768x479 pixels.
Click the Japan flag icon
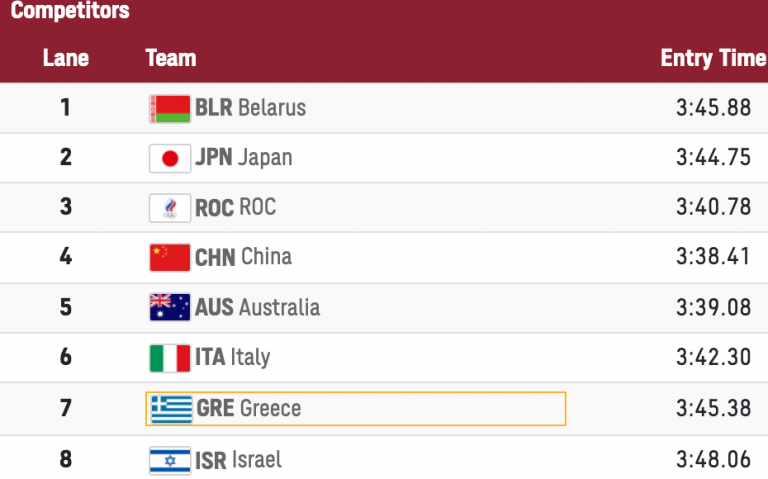coord(169,158)
